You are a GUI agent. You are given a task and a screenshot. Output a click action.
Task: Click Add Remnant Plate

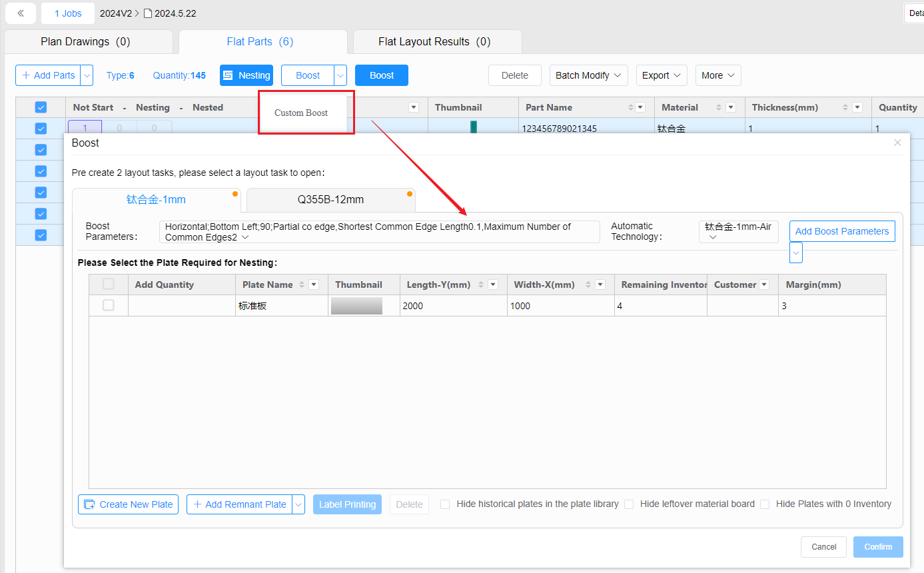tap(240, 504)
